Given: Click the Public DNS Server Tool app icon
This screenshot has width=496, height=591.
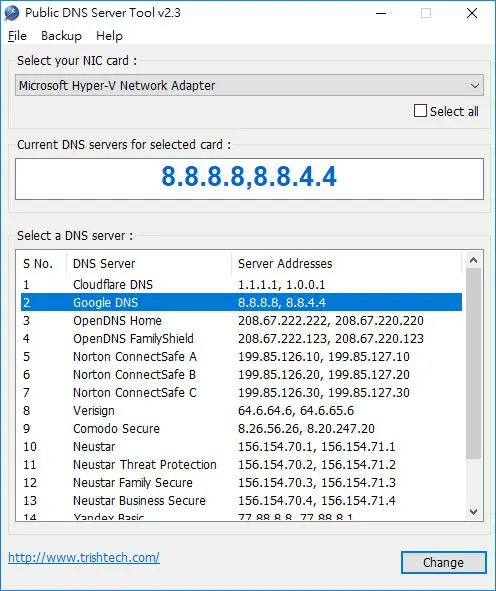Looking at the screenshot, I should (12, 13).
